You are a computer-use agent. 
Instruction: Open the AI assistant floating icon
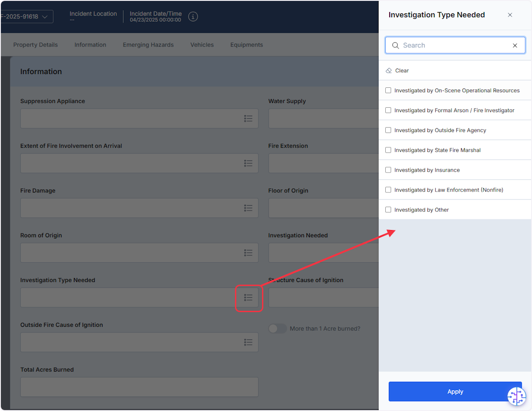coord(516,396)
